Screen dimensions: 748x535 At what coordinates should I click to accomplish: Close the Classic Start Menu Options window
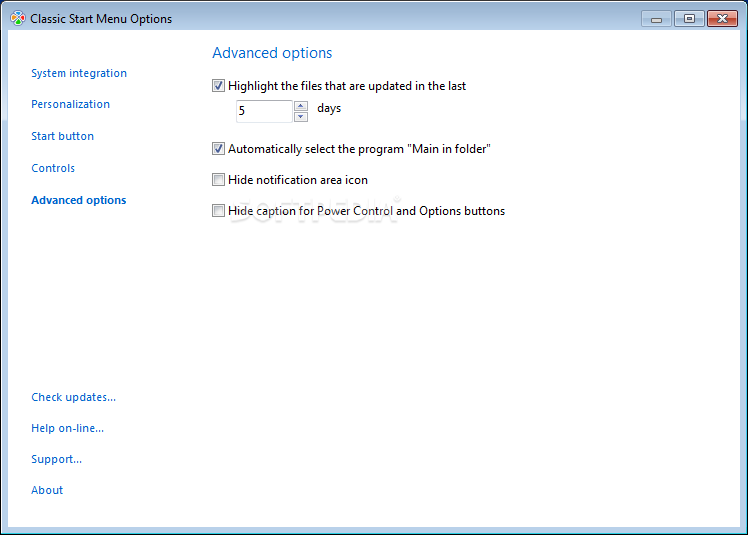point(722,19)
